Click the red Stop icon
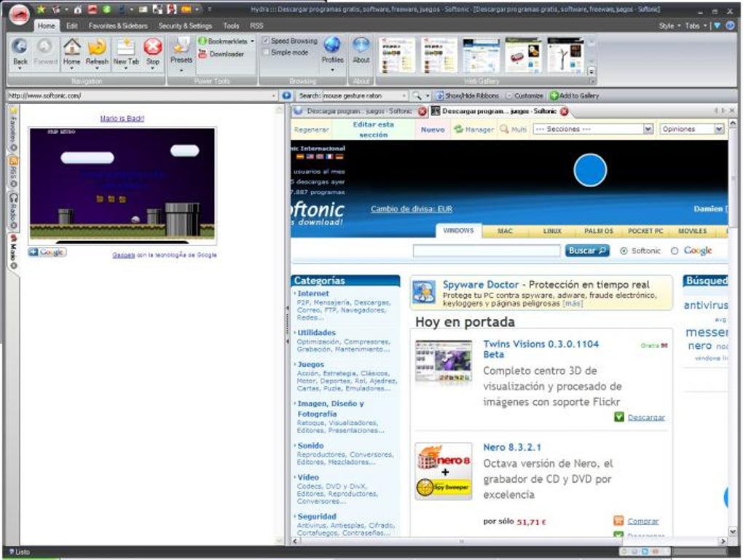This screenshot has width=743, height=560. (152, 47)
